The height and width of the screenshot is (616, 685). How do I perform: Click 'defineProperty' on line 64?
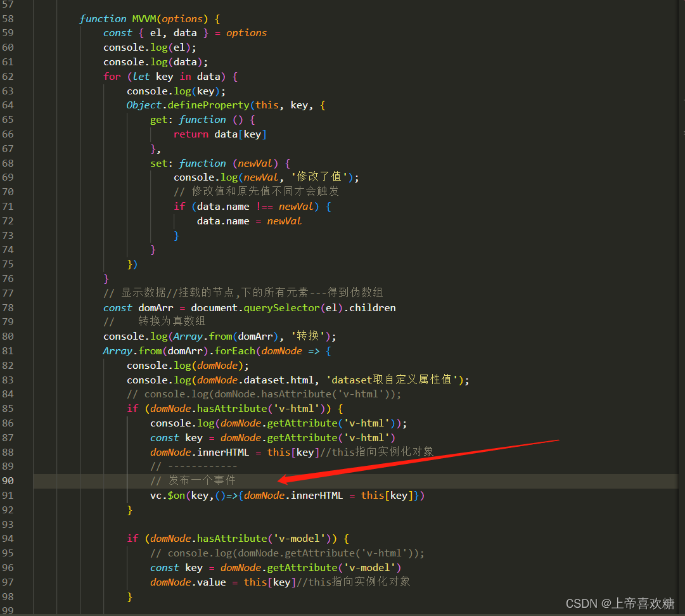click(x=208, y=105)
